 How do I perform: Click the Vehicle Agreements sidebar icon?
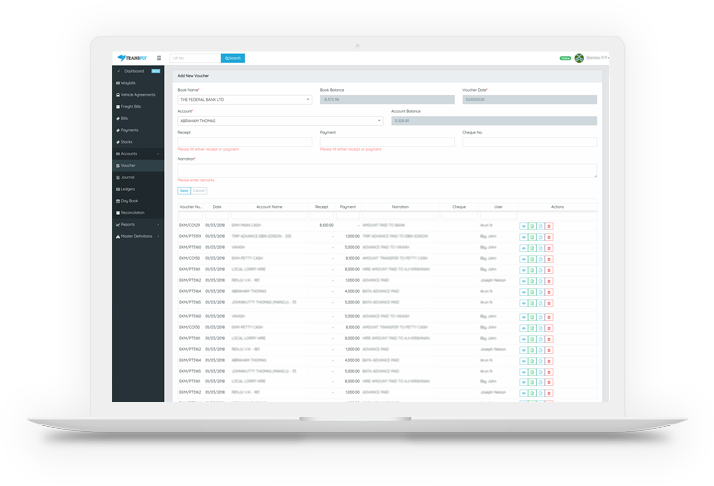point(118,95)
